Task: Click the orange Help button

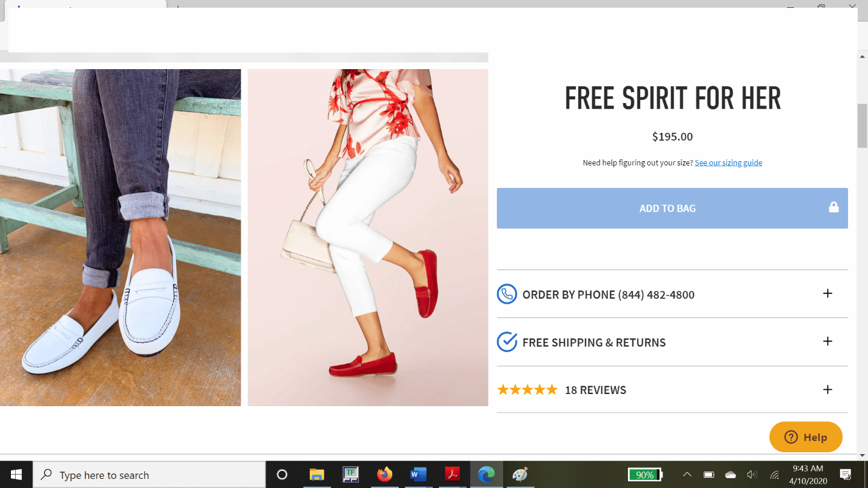Action: point(806,437)
